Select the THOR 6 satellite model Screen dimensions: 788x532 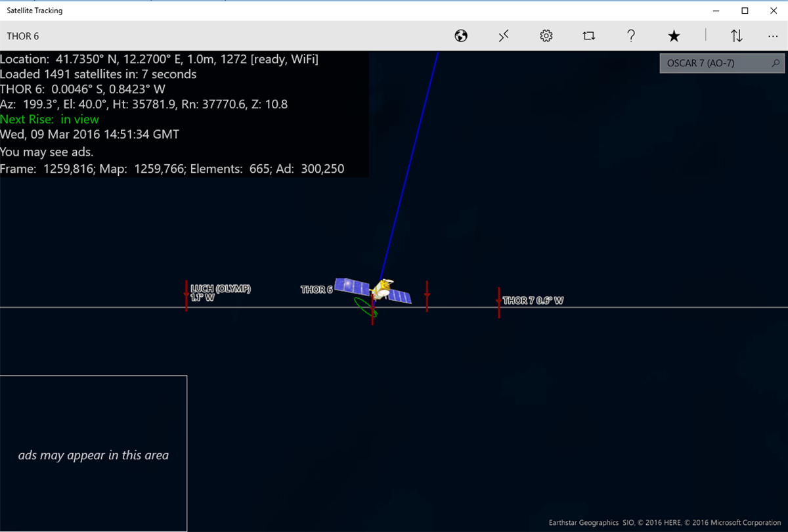coord(373,291)
